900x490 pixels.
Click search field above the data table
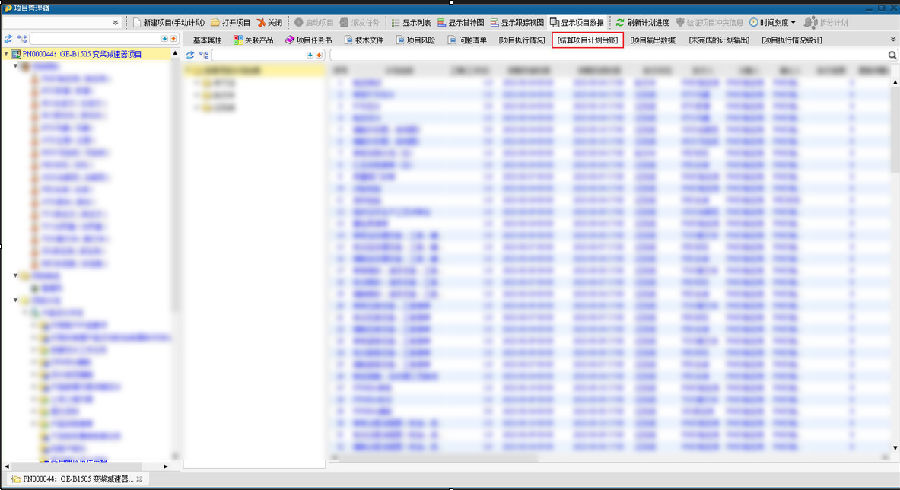(x=608, y=55)
